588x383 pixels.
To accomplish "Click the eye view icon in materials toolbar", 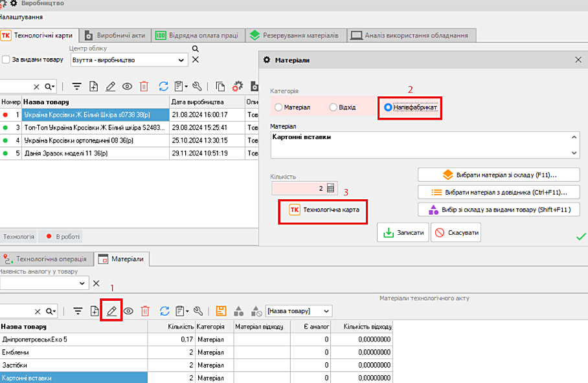I will [x=128, y=311].
